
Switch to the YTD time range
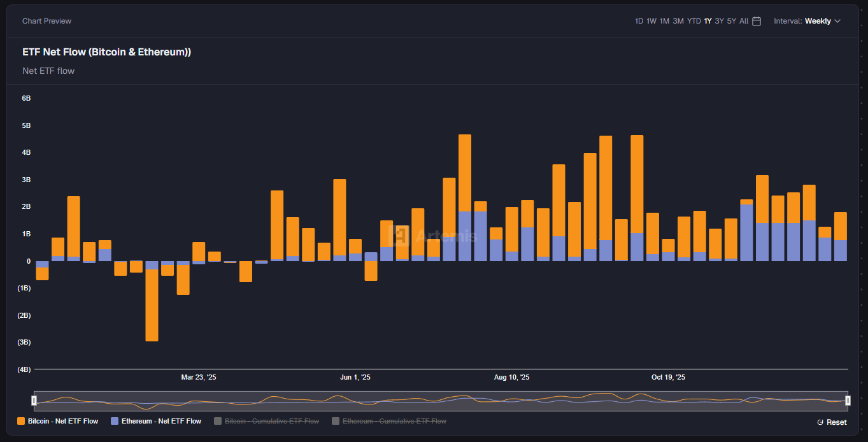click(694, 20)
